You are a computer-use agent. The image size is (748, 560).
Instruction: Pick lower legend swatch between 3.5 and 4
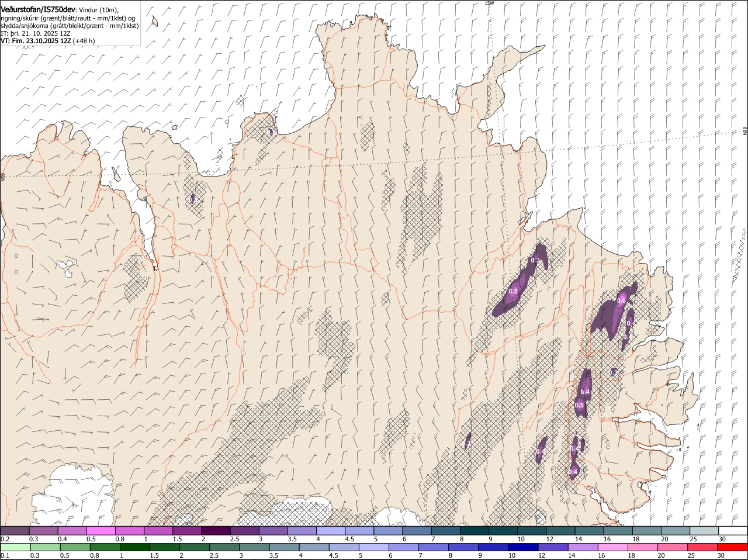pyautogui.click(x=283, y=547)
